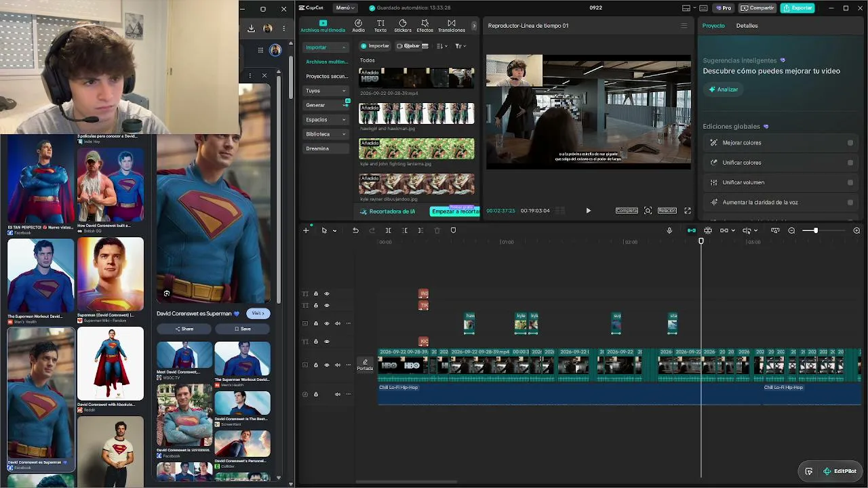Image resolution: width=868 pixels, height=488 pixels.
Task: Hide the main video track with eye icon
Action: click(326, 365)
